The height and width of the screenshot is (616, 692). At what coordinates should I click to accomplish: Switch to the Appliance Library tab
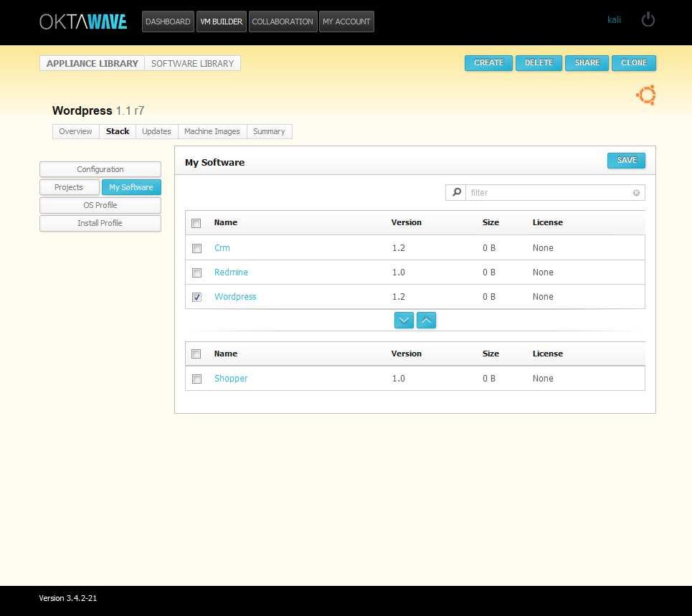tap(93, 64)
